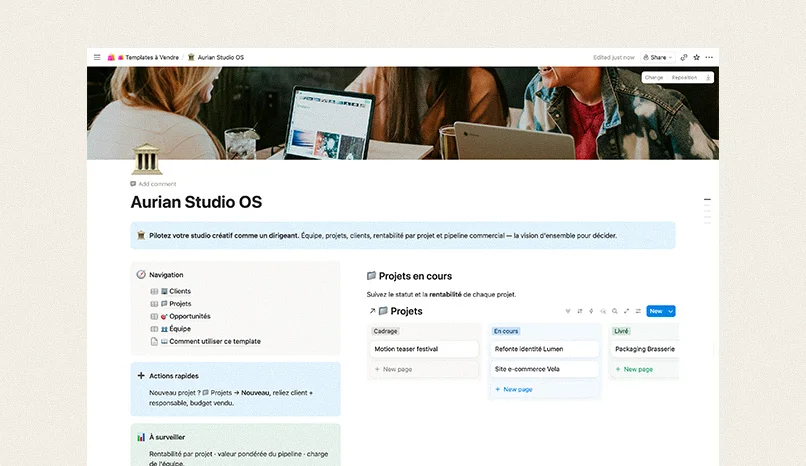The image size is (806, 466).
Task: Expand the New button dropdown arrow
Action: [x=671, y=311]
